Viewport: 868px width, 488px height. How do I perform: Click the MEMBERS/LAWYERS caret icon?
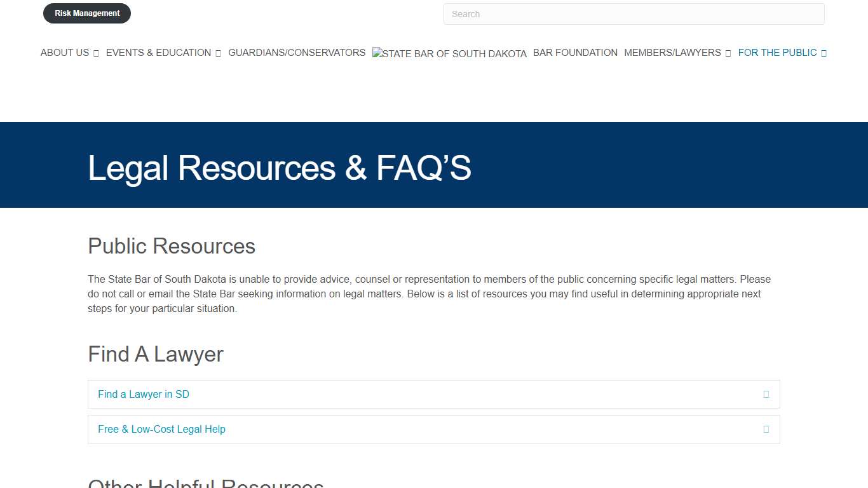[729, 53]
